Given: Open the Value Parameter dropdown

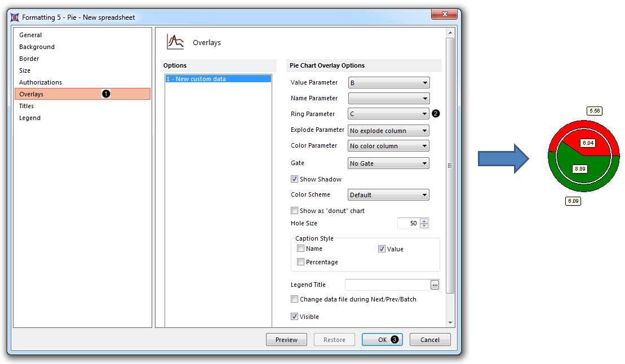Looking at the screenshot, I should [x=388, y=83].
